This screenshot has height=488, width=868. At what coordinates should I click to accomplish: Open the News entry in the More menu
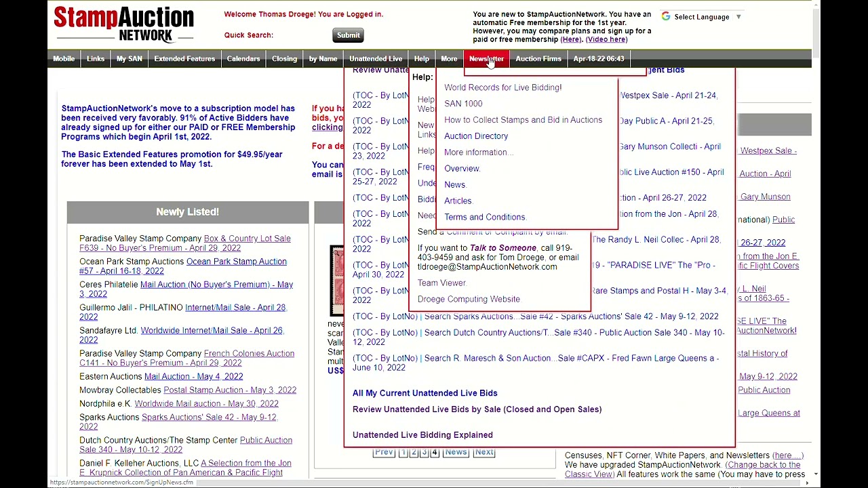coord(455,185)
